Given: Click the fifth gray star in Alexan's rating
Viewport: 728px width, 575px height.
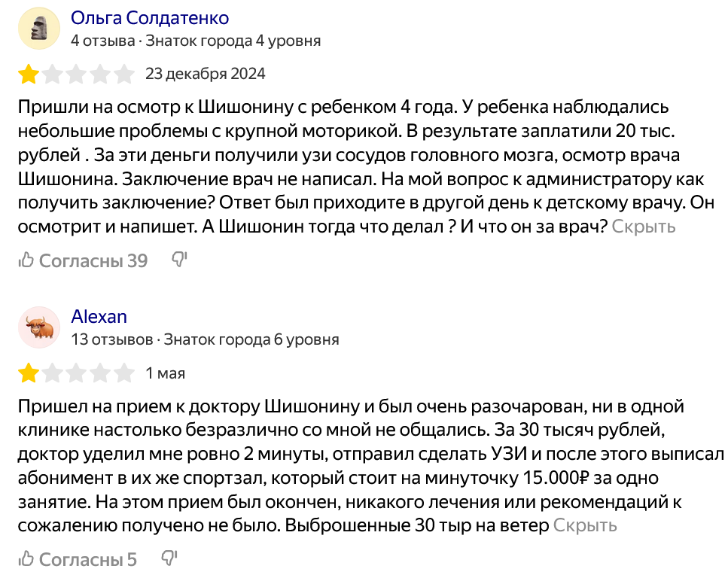Looking at the screenshot, I should (124, 373).
